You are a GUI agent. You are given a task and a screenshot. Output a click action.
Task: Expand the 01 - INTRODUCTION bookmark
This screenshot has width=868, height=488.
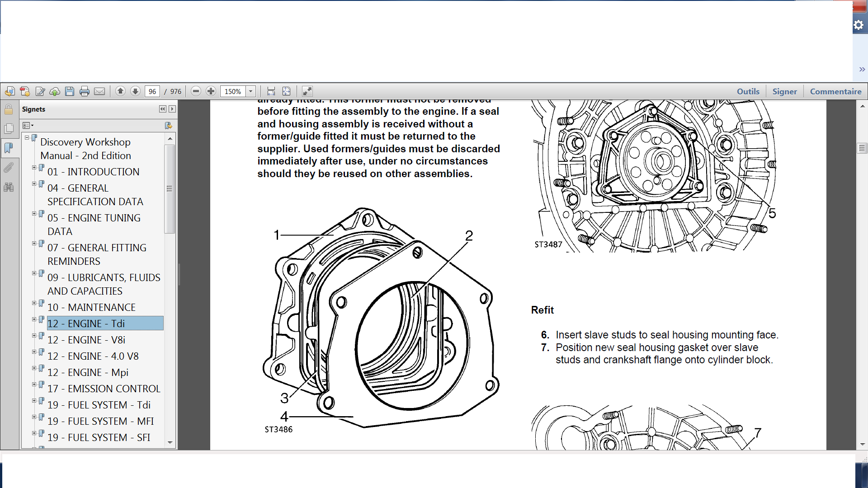(34, 168)
